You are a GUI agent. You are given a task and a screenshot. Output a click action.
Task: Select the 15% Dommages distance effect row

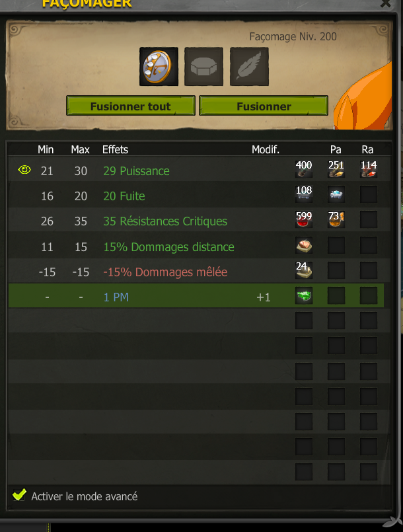(x=200, y=245)
